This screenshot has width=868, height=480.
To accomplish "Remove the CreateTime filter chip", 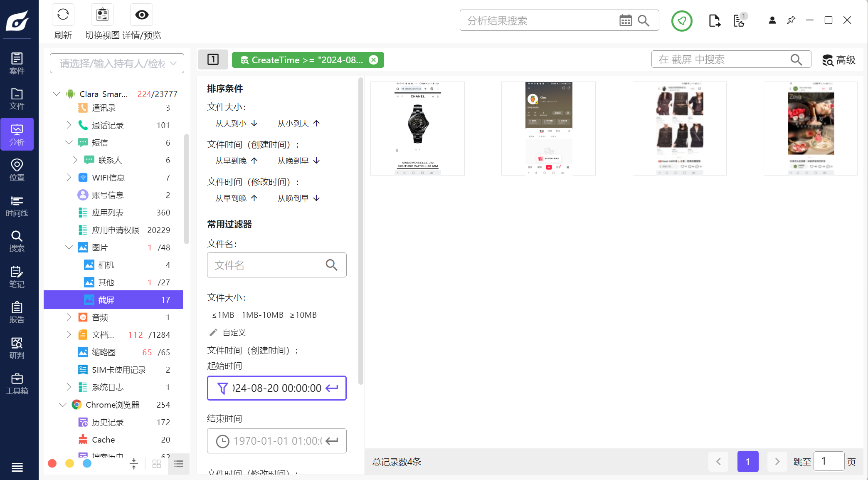I will point(373,60).
